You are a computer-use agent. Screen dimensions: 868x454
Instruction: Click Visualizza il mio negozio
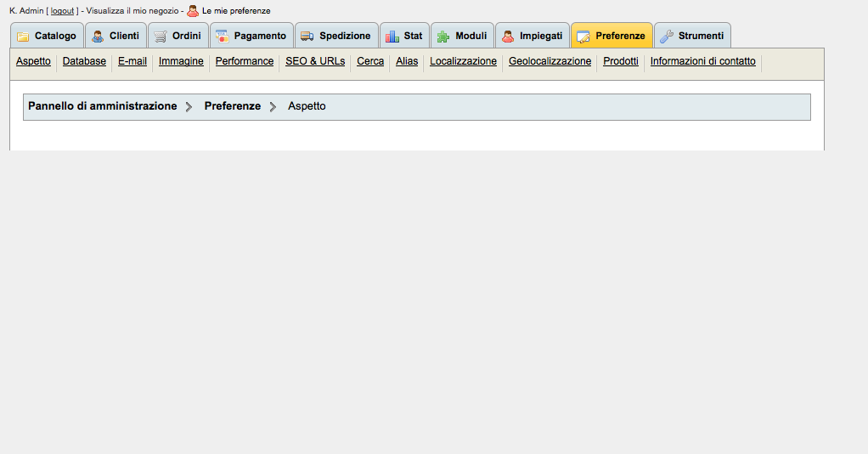132,11
